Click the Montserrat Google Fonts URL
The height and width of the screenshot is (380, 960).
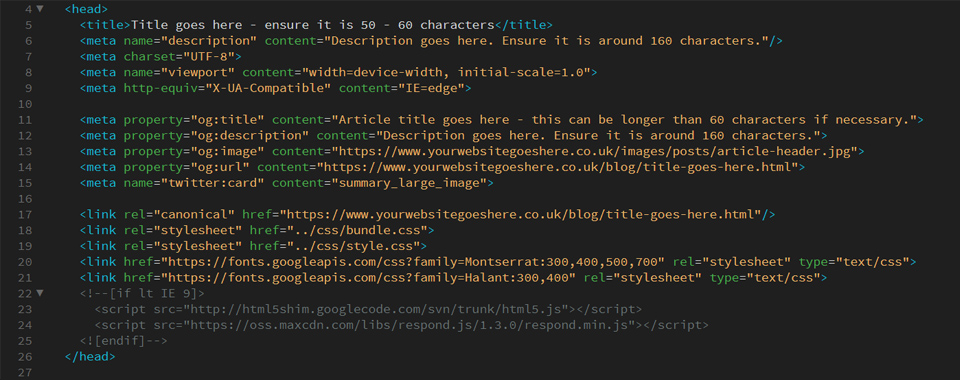pos(410,262)
